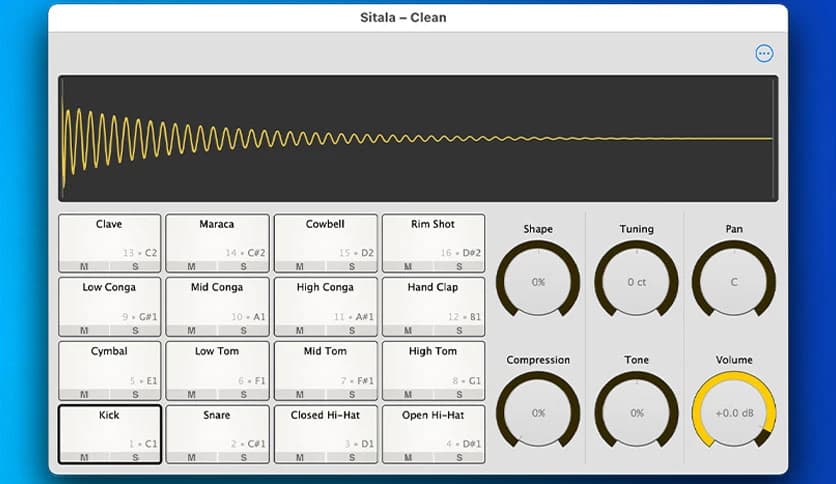The width and height of the screenshot is (836, 484).
Task: Mute the Rim Shot pad
Action: pyautogui.click(x=408, y=267)
